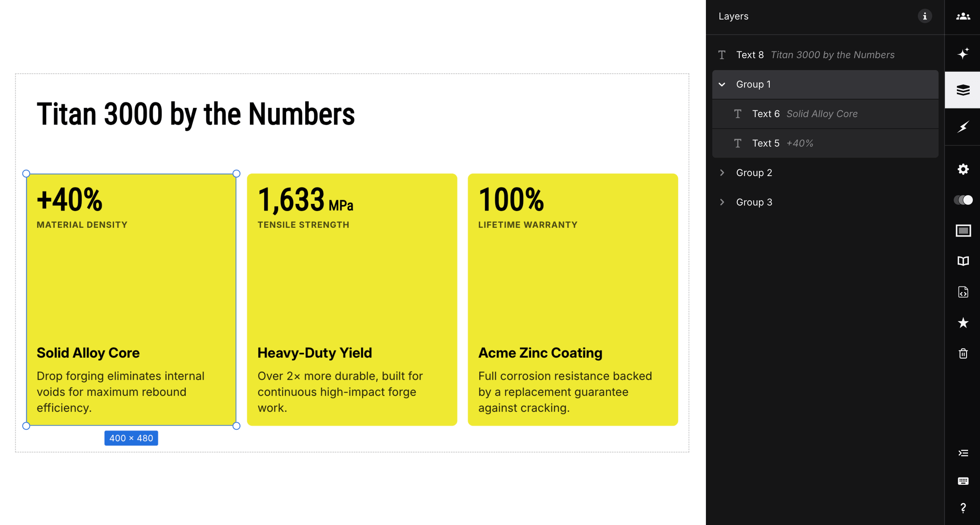Flip the toggle switch in the sidebar
This screenshot has height=525, width=980.
(963, 200)
